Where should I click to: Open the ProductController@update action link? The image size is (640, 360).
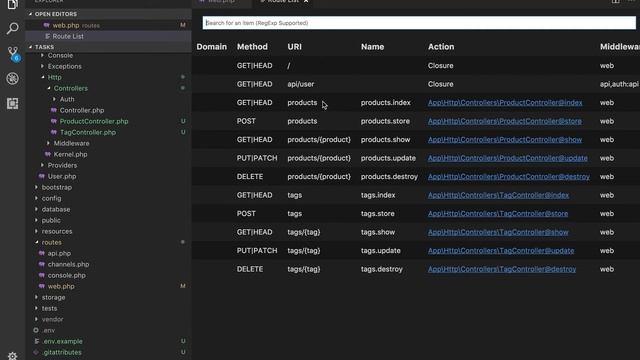(507, 158)
